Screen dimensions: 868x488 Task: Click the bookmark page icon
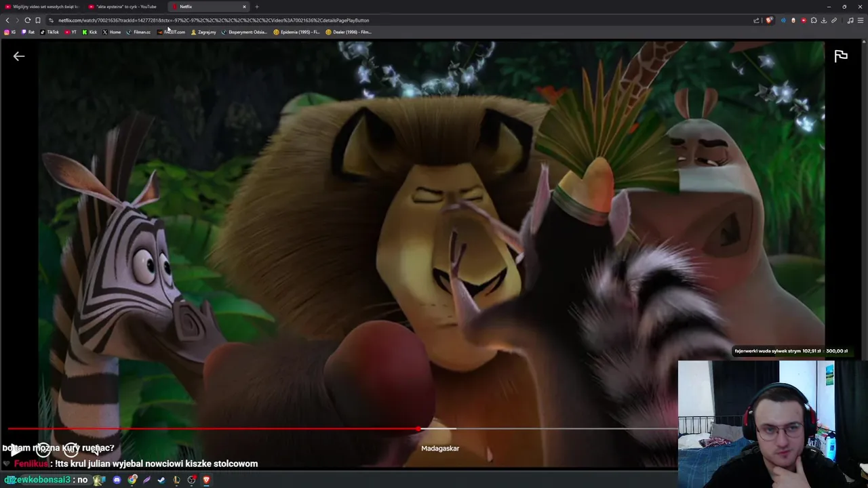pyautogui.click(x=38, y=20)
